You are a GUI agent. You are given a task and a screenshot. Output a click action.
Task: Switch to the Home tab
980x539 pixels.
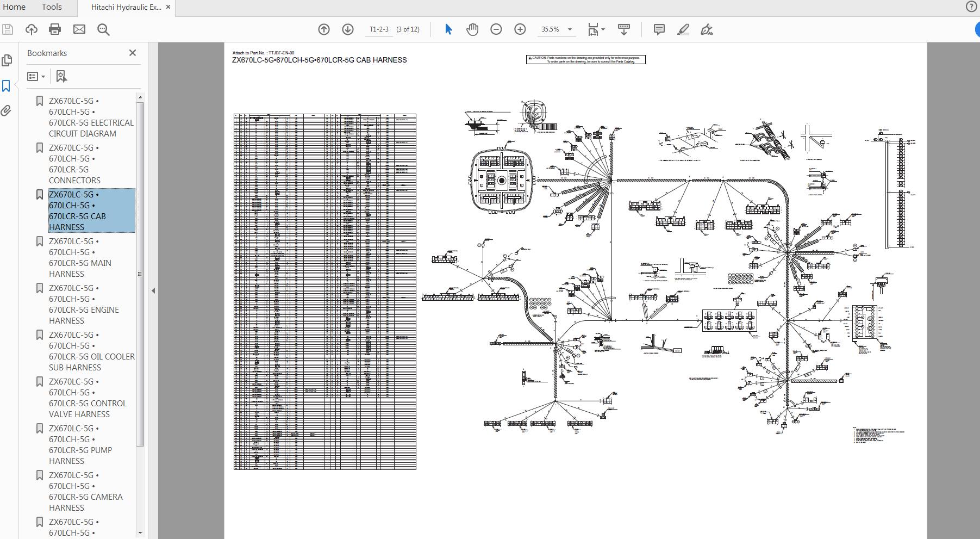(x=14, y=7)
